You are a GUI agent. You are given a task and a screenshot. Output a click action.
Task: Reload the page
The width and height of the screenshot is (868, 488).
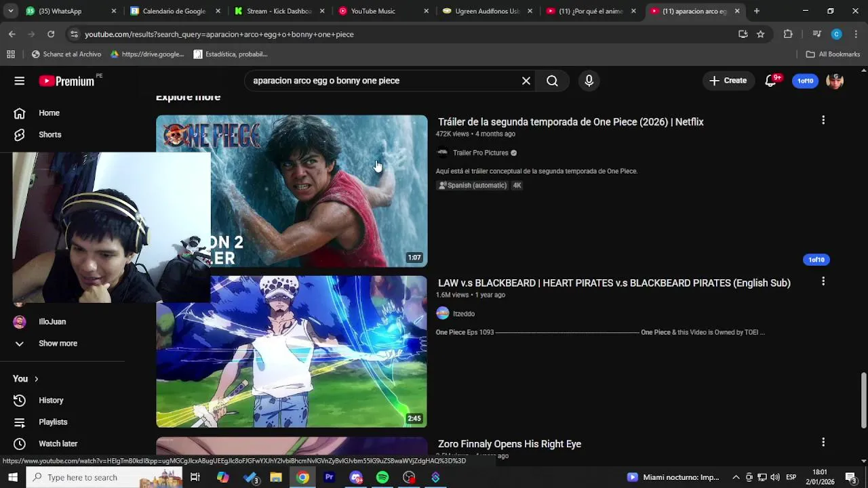tap(51, 34)
